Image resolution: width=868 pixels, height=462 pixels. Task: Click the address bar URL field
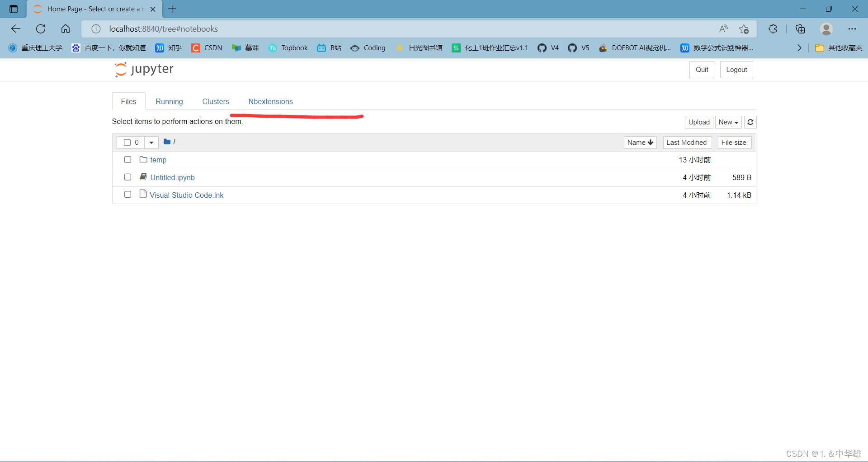pyautogui.click(x=407, y=29)
